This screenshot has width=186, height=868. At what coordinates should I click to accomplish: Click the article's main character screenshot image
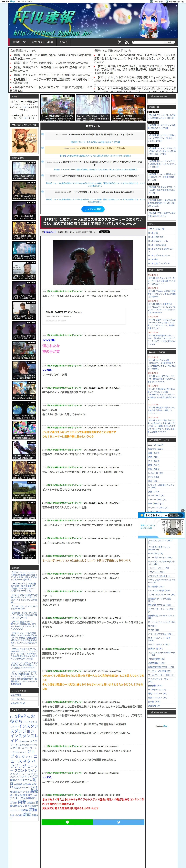(93, 262)
